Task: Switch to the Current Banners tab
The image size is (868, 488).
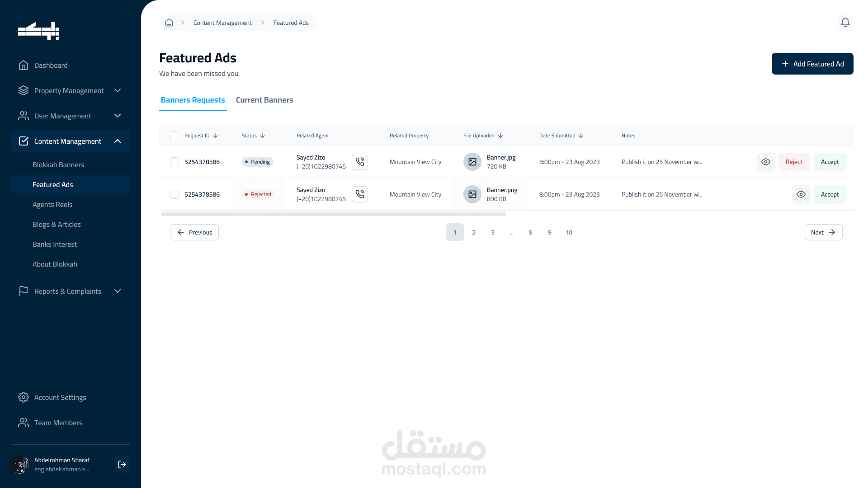Action: pos(264,100)
